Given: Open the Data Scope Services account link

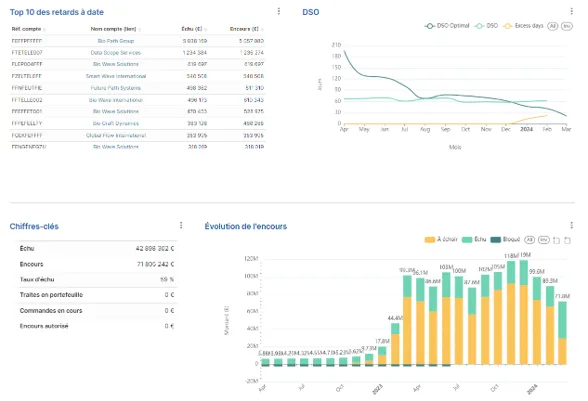Looking at the screenshot, I should coord(116,53).
